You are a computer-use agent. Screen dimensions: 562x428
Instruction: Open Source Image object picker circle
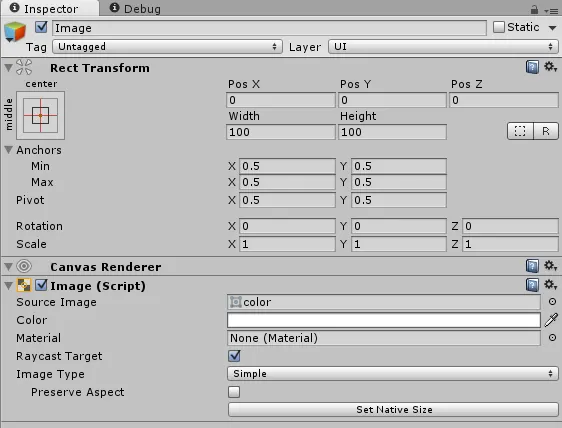(x=552, y=302)
